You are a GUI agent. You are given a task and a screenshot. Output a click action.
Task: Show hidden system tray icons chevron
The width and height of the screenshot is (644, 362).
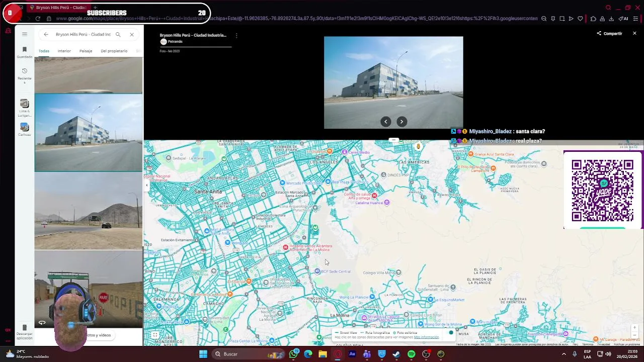point(563,354)
